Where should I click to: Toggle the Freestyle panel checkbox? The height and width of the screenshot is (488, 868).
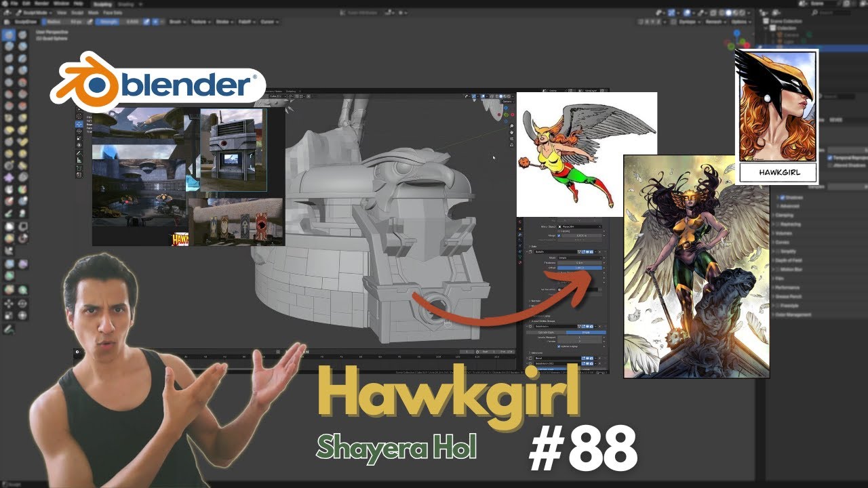tap(778, 306)
